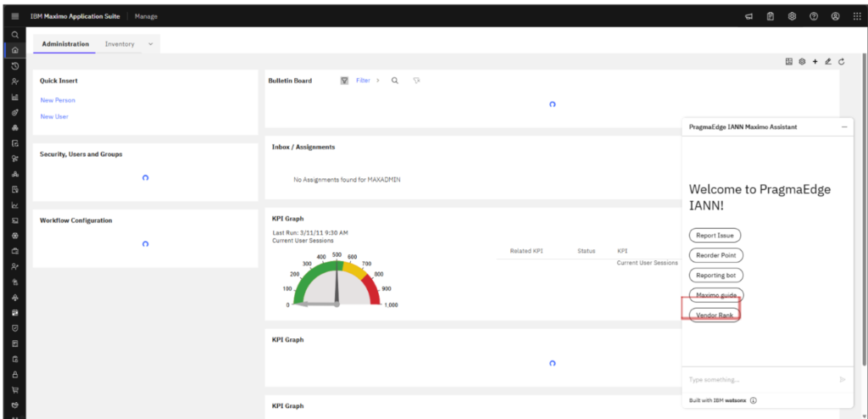Click the Bulletin Board Filter link
The image size is (868, 419).
363,81
